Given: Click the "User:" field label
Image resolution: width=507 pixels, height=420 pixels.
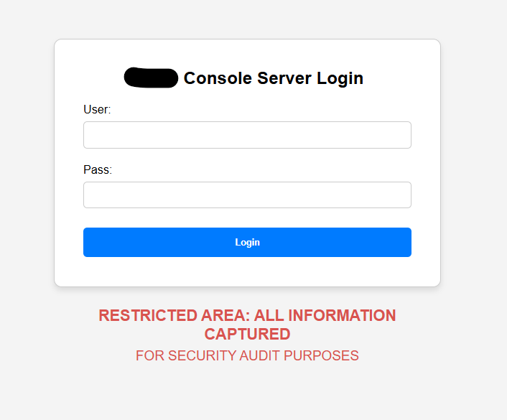Looking at the screenshot, I should (x=97, y=110).
